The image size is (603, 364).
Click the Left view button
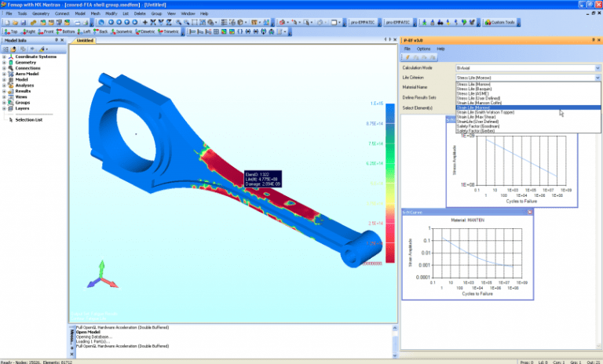[x=84, y=31]
